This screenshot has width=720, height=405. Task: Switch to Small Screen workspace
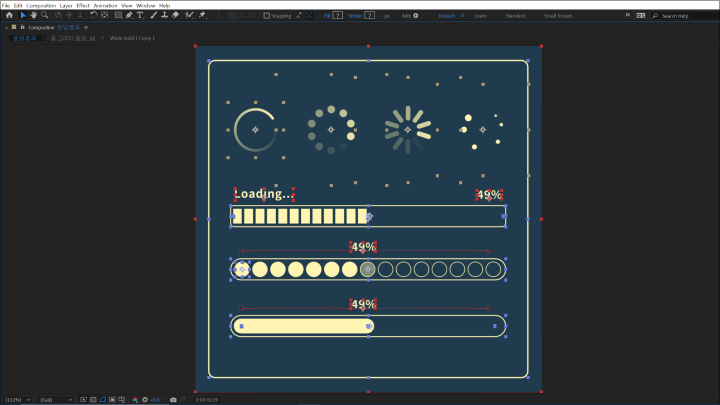pos(558,16)
